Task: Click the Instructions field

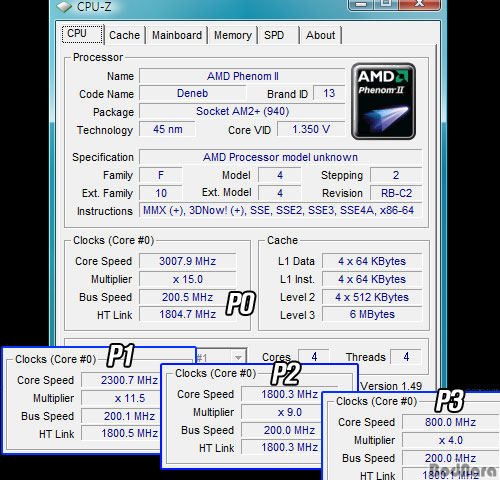Action: [x=280, y=210]
